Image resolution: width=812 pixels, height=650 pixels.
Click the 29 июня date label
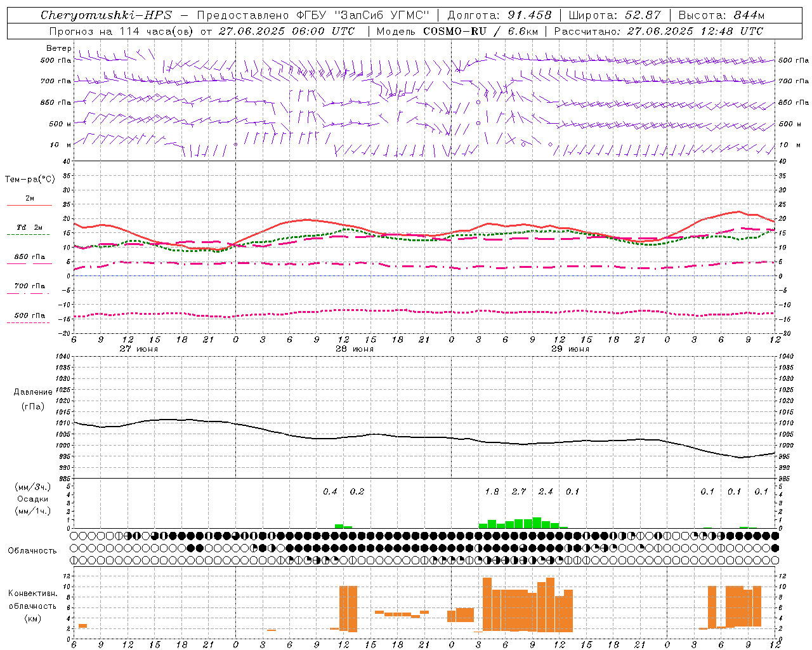click(570, 349)
